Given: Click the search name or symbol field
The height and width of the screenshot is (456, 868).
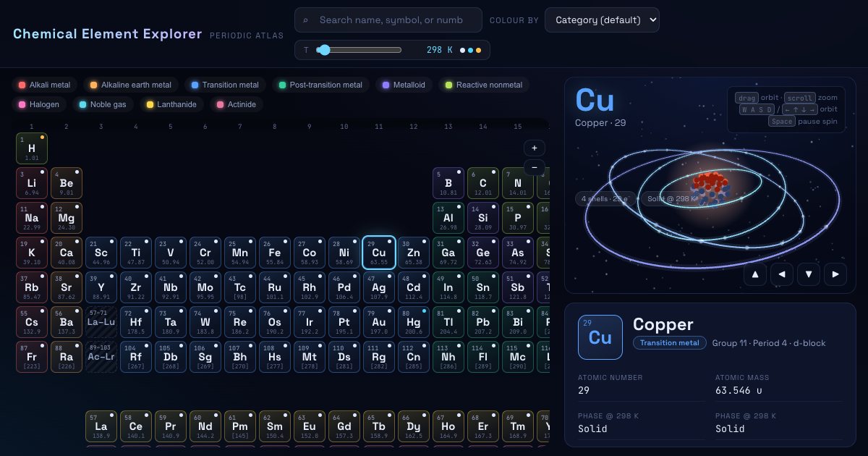Looking at the screenshot, I should tap(388, 20).
